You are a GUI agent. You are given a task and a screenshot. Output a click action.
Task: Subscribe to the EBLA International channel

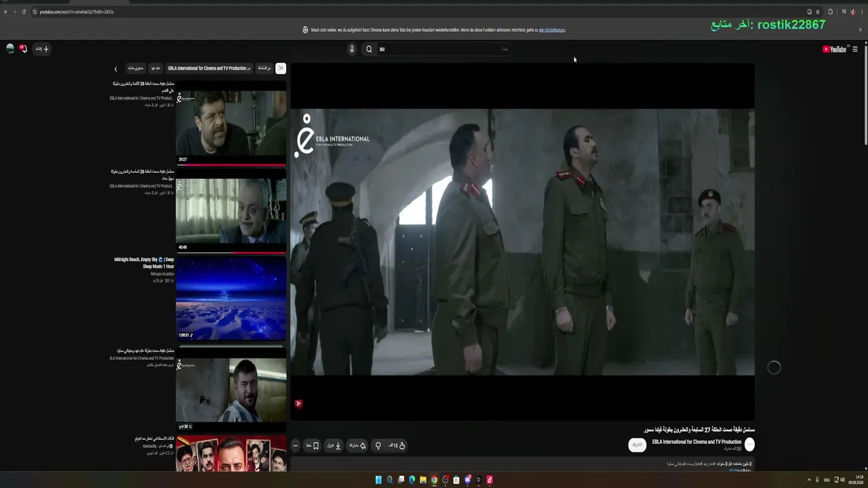point(636,445)
